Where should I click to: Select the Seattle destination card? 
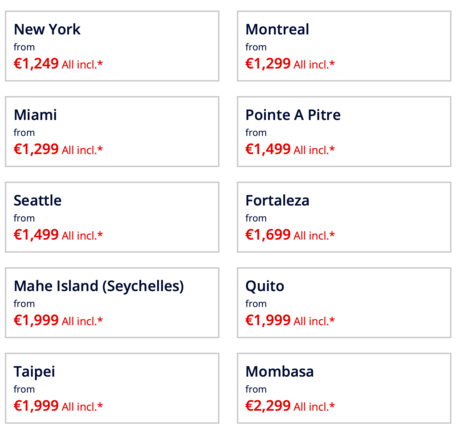(112, 217)
